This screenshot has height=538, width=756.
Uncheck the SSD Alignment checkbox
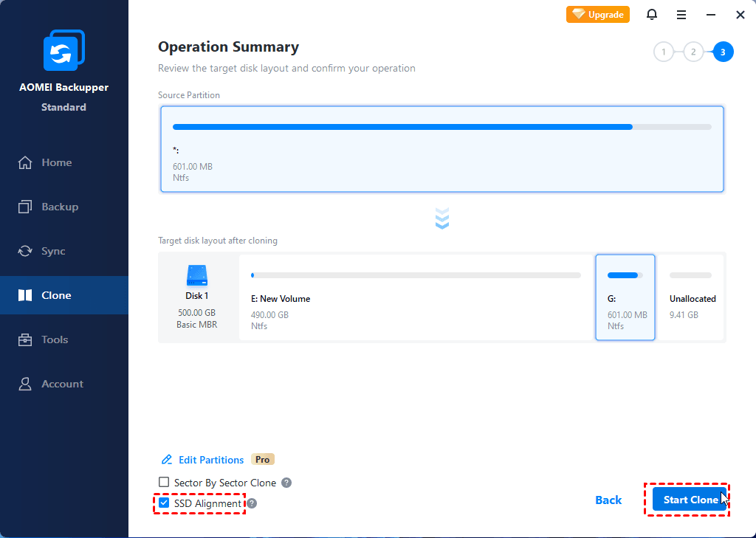pyautogui.click(x=164, y=503)
